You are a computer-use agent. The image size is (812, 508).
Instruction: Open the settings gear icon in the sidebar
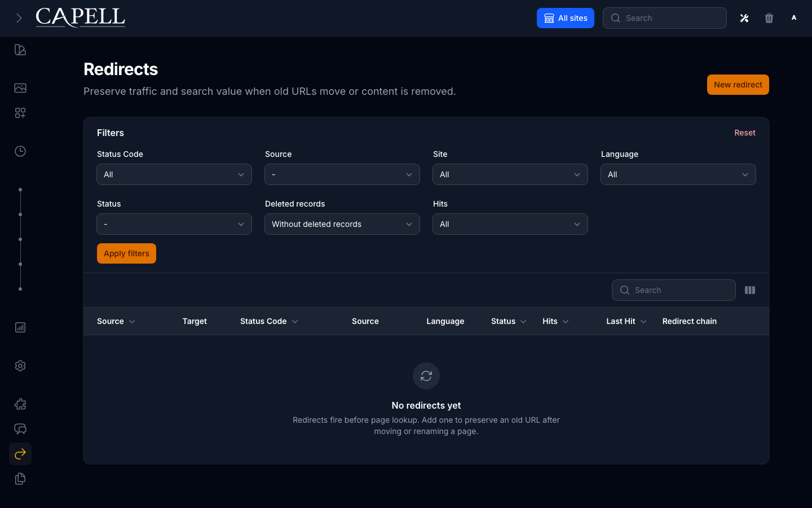click(x=20, y=366)
